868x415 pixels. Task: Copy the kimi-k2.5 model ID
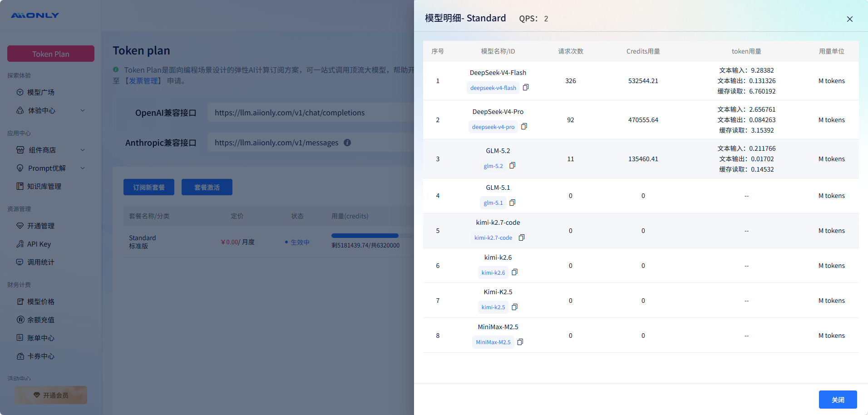pos(514,307)
